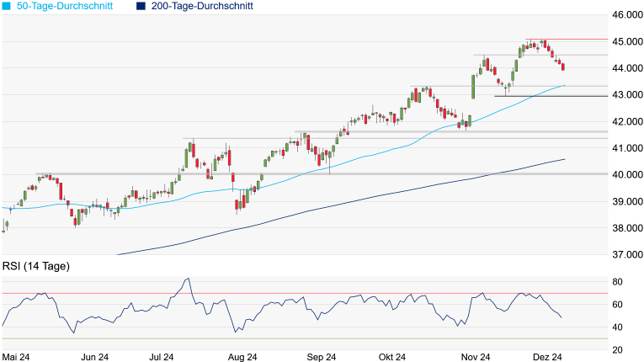Click the Jul 24 date label
644x362 pixels.
point(163,357)
